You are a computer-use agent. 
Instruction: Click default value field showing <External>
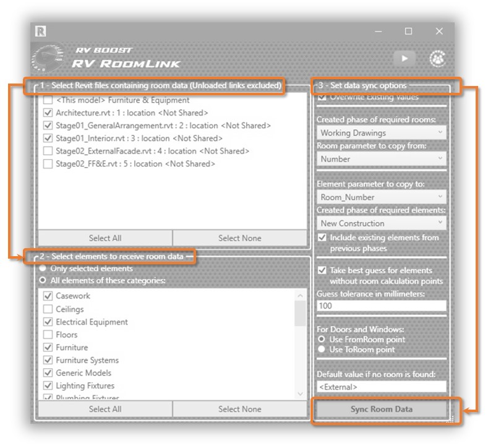coord(382,387)
